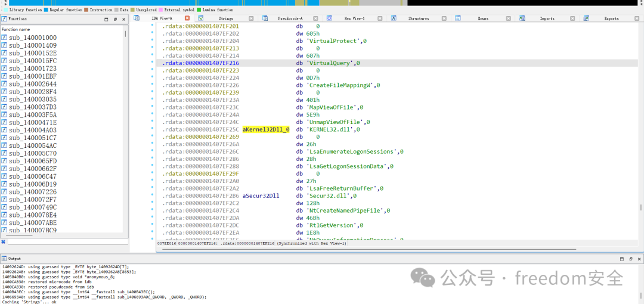Screen dimensions: 644x304
Task: Close the IDA View-A tab
Action: 187,18
